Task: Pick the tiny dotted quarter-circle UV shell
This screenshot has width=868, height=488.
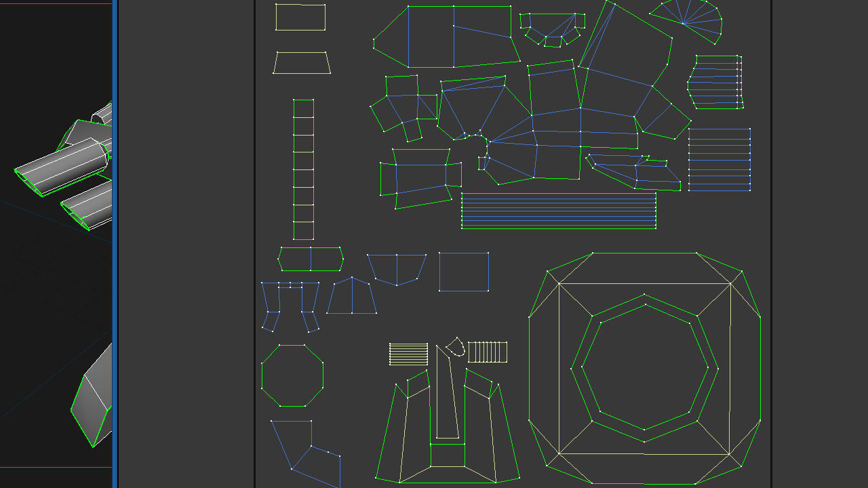Action: click(x=456, y=346)
